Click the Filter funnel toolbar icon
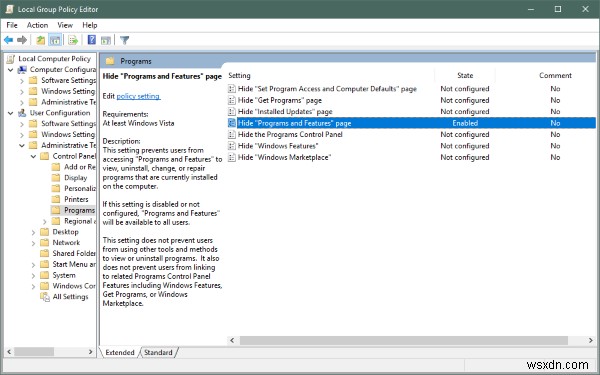Viewport: 600px width, 375px height. point(124,40)
